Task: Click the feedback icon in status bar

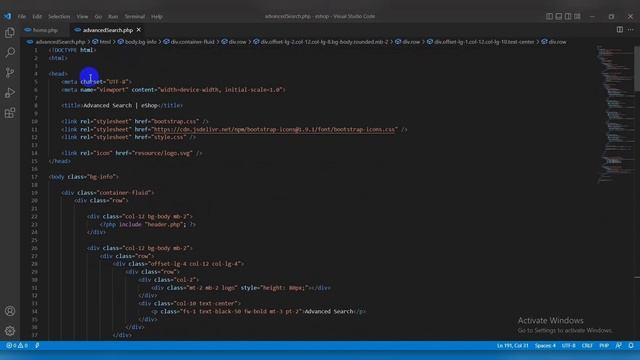Action: pyautogui.click(x=619, y=345)
